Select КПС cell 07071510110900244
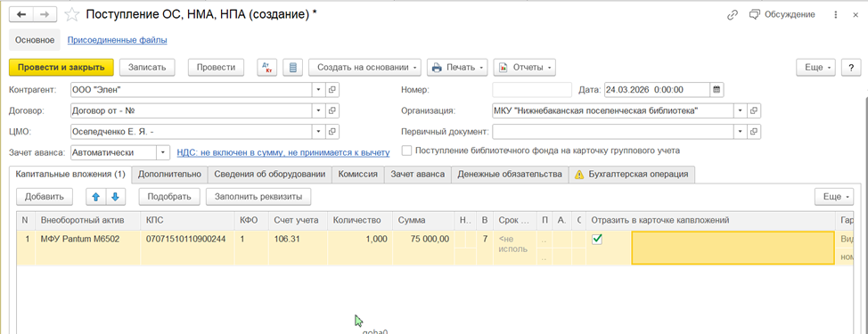868x334 pixels. click(x=188, y=248)
